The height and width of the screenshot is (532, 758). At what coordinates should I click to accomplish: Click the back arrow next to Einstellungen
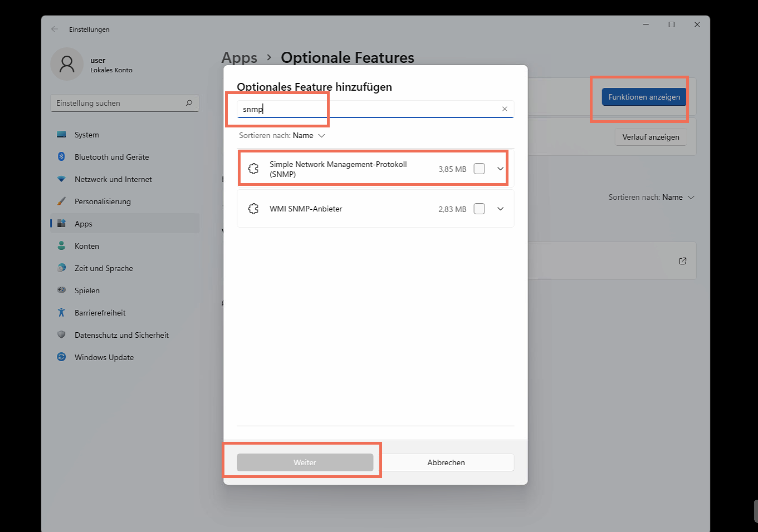pyautogui.click(x=55, y=29)
